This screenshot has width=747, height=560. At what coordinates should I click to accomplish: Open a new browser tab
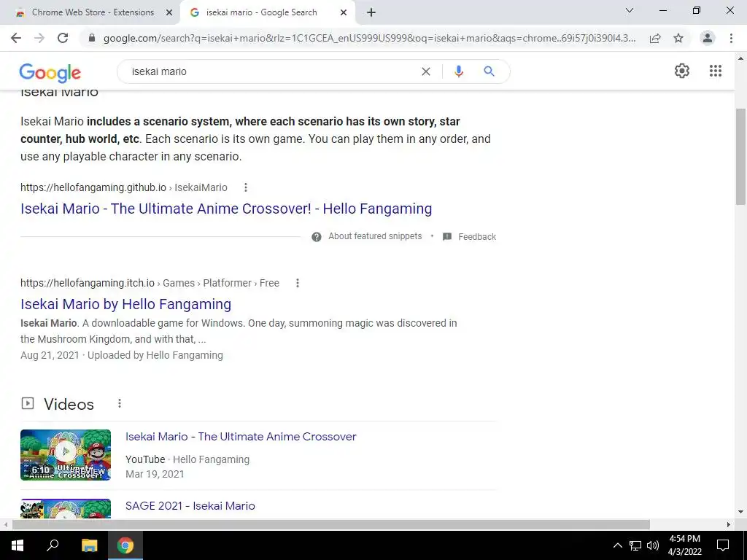click(371, 13)
